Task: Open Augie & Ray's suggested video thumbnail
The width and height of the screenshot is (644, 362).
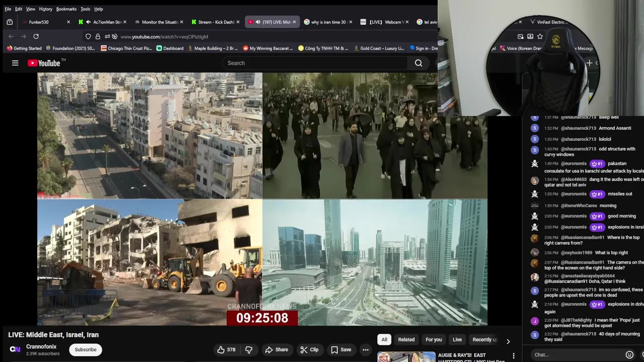Action: pos(406,356)
